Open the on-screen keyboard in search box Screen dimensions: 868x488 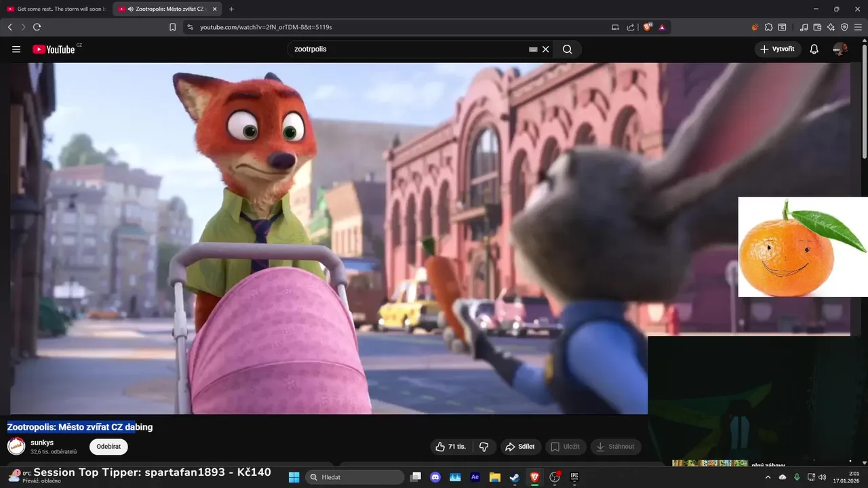tap(533, 49)
